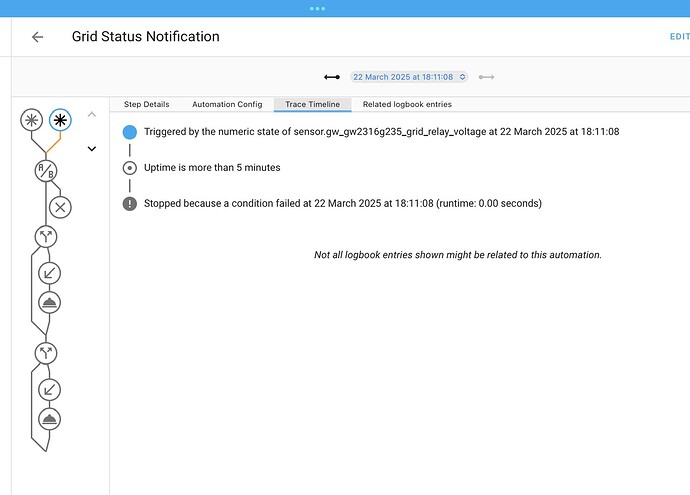Viewport: 690px width, 495px height.
Task: Open the trace date selector dropdown
Action: click(410, 77)
